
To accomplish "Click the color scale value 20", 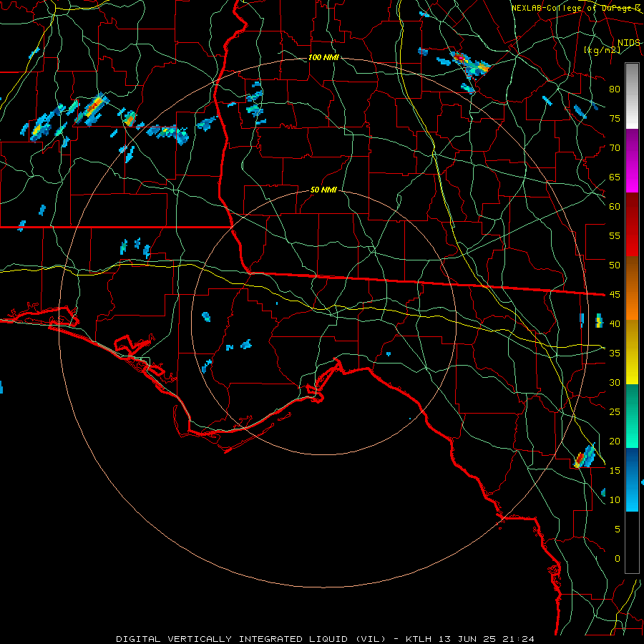I will pyautogui.click(x=615, y=441).
